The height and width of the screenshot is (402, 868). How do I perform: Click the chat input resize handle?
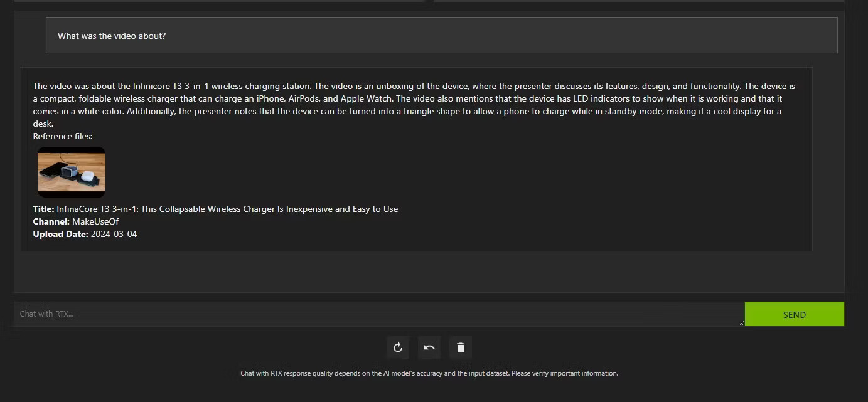(x=741, y=322)
